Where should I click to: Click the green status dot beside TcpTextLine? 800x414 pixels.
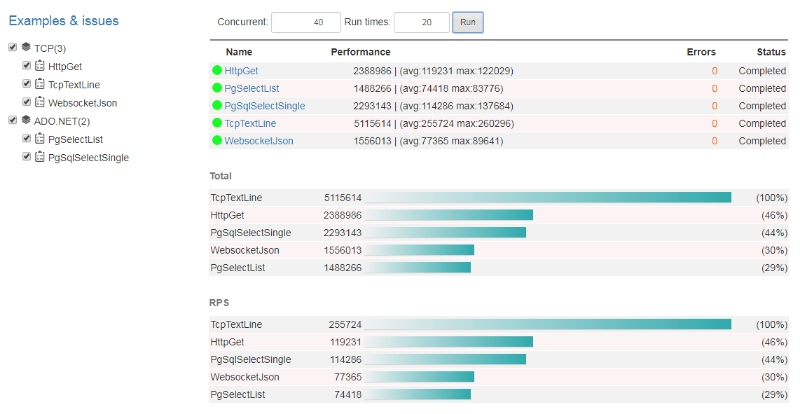pos(217,123)
